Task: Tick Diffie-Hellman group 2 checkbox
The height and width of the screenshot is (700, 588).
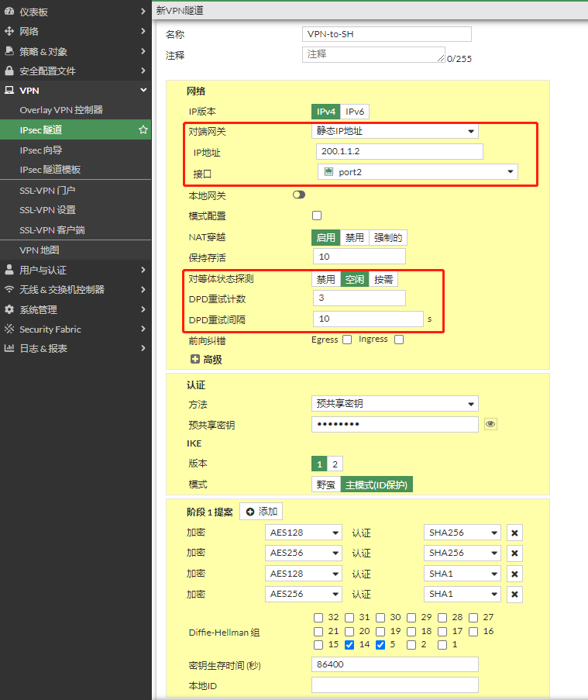Action: coord(411,645)
